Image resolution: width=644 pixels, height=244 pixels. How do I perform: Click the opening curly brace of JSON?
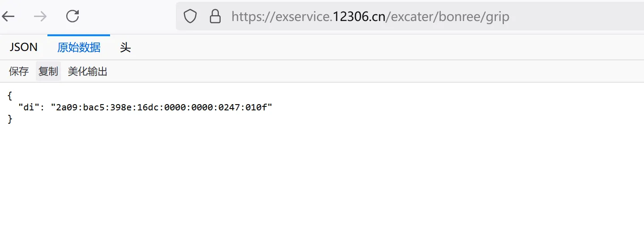click(10, 96)
